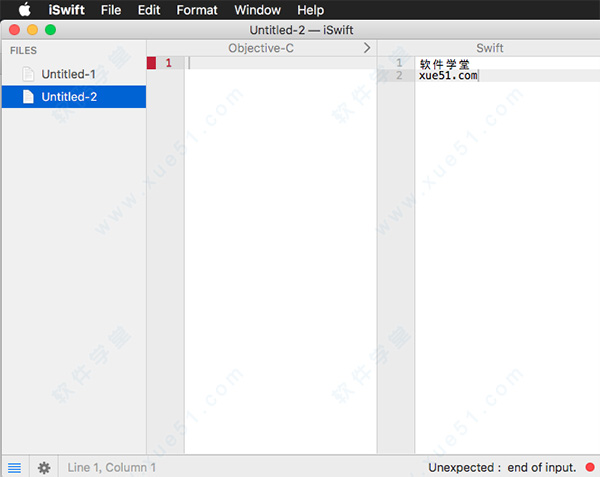Open the Help menu

[310, 10]
